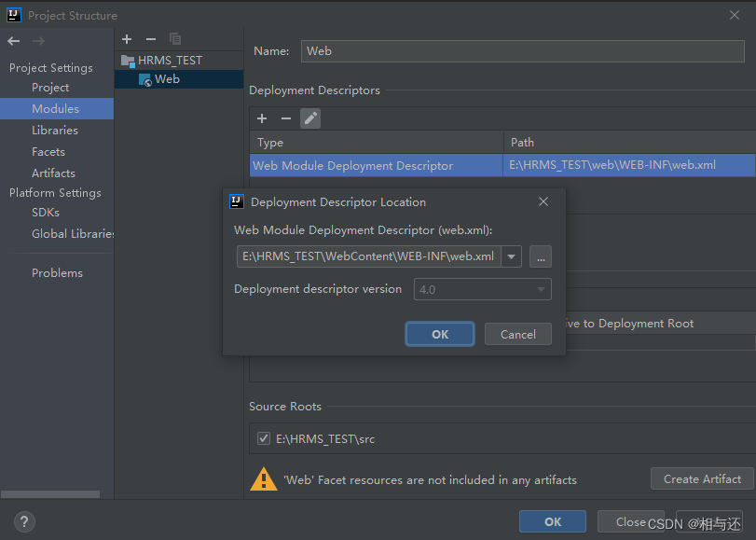Click the sidebar horizontal scrollbar
The width and height of the screenshot is (756, 540).
click(x=50, y=494)
